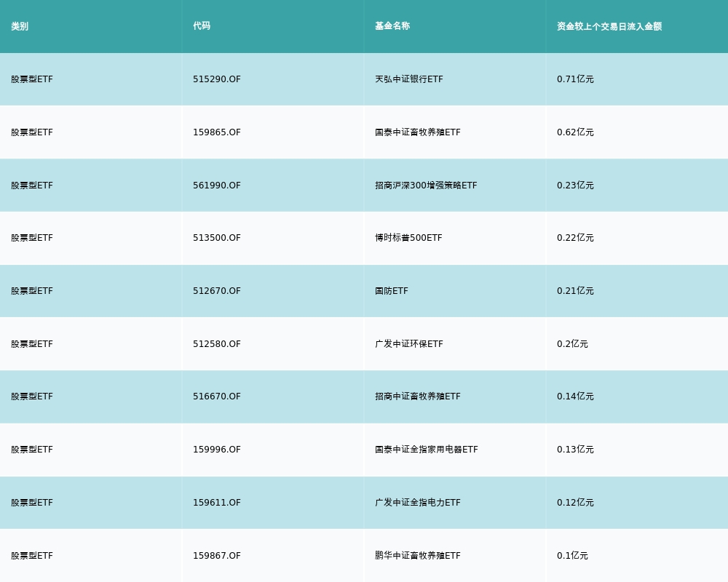Select code 159611.OF
728x582 pixels.
[217, 503]
